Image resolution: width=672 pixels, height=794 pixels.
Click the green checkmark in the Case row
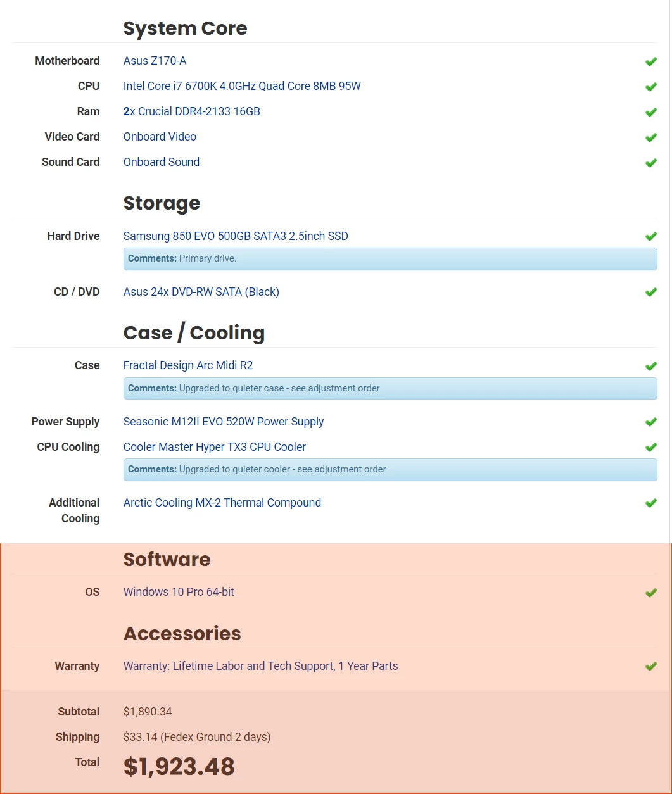(650, 366)
